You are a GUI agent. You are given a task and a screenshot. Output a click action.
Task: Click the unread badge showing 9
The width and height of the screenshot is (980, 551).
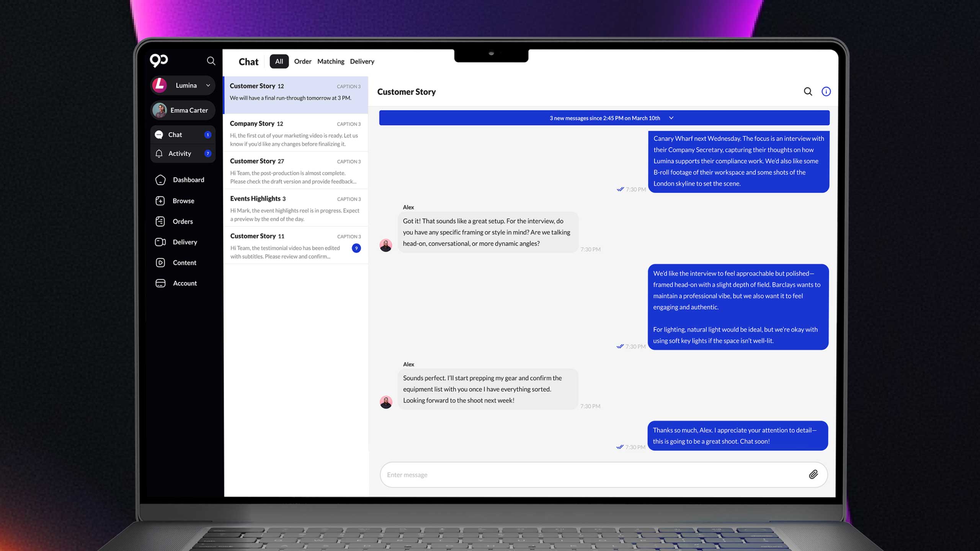356,248
